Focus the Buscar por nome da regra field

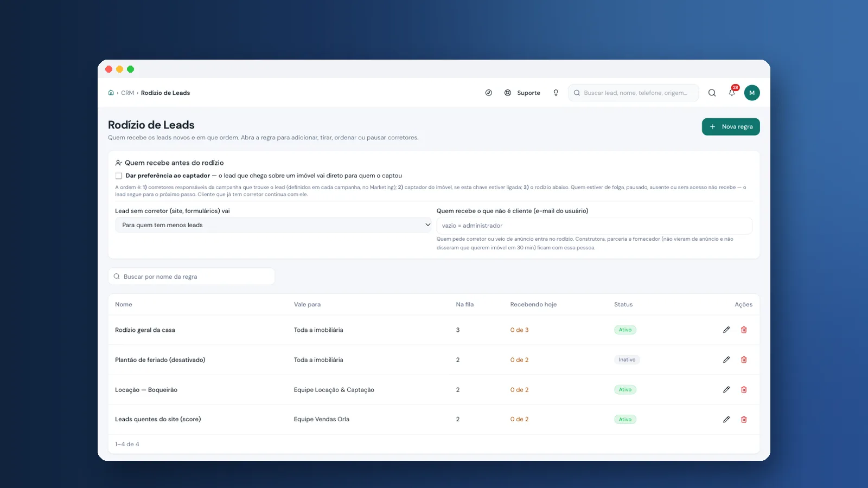tap(192, 277)
